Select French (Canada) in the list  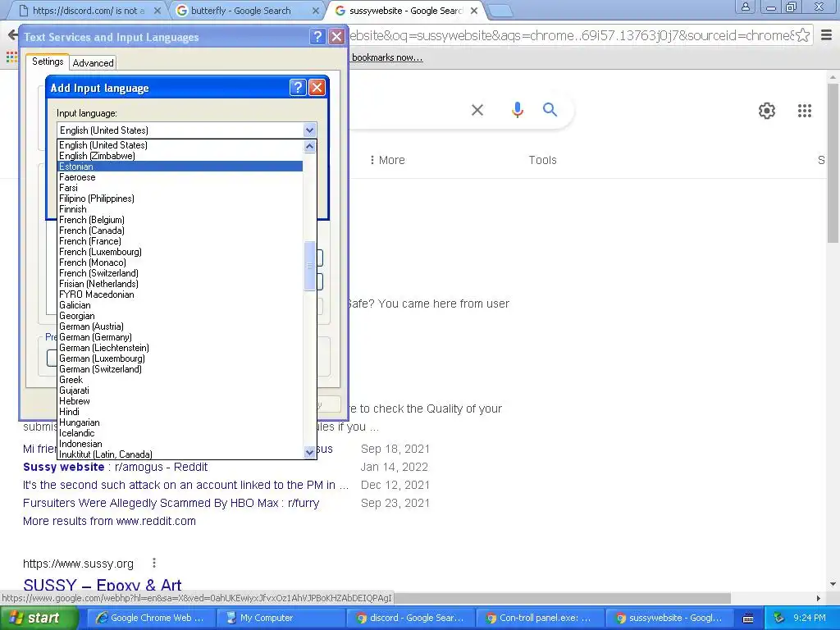point(180,231)
